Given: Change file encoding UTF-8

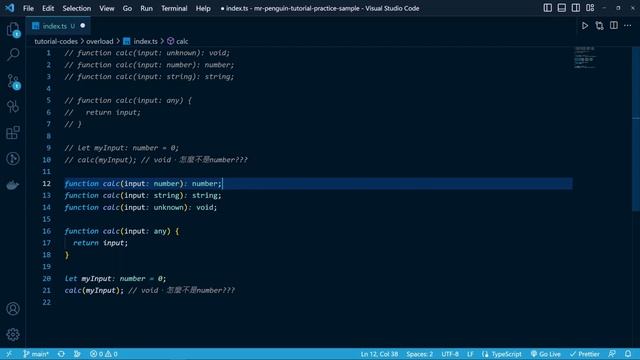Looking at the screenshot, I should coord(450,354).
